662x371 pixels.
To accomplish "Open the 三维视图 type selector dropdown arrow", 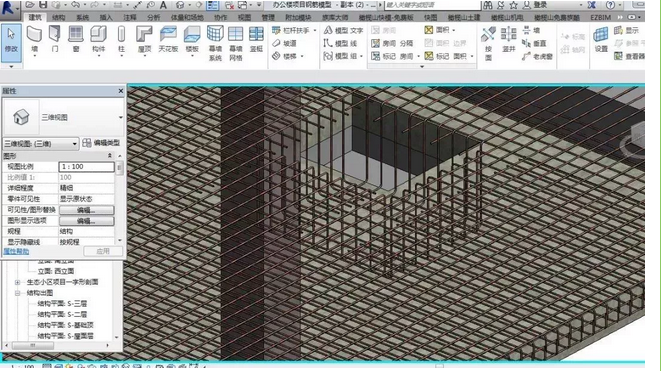I will point(121,117).
